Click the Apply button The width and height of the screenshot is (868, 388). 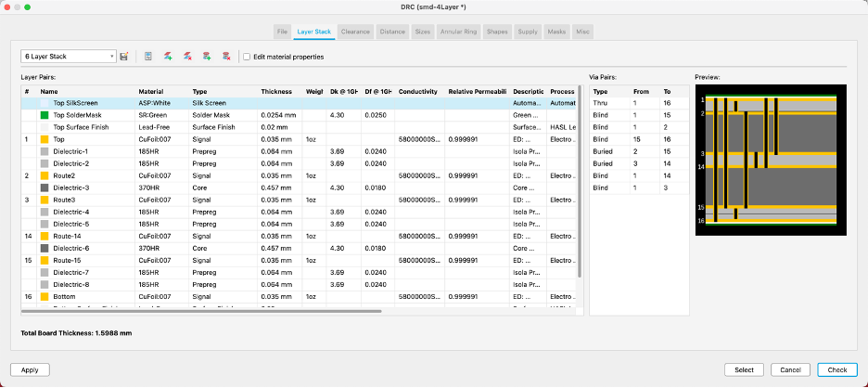coord(30,369)
